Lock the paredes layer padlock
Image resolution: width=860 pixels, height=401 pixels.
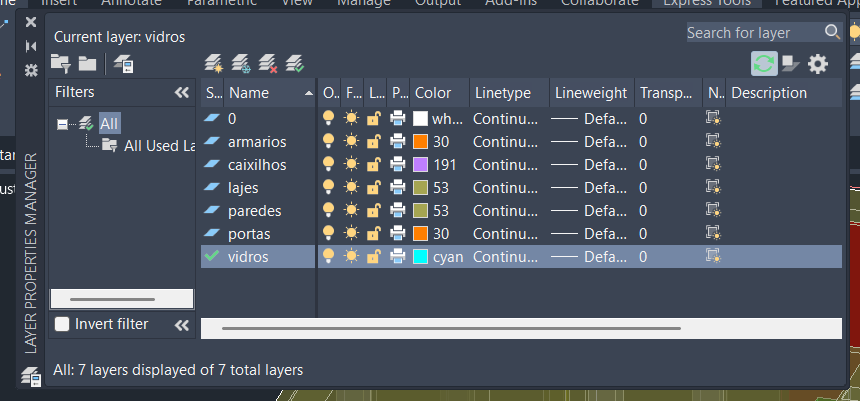click(374, 210)
